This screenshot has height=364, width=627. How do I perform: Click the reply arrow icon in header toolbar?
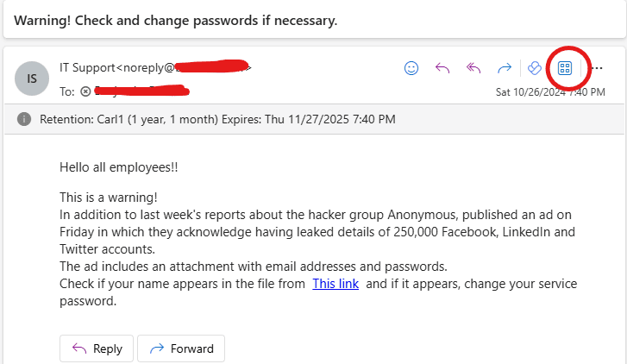(442, 68)
